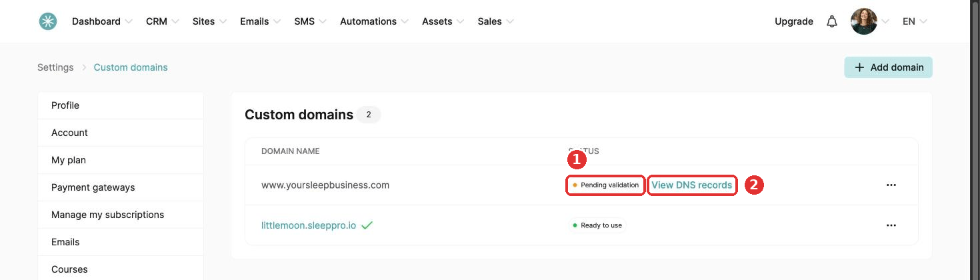
Task: Click the domain count badge showing 2
Action: [x=369, y=115]
